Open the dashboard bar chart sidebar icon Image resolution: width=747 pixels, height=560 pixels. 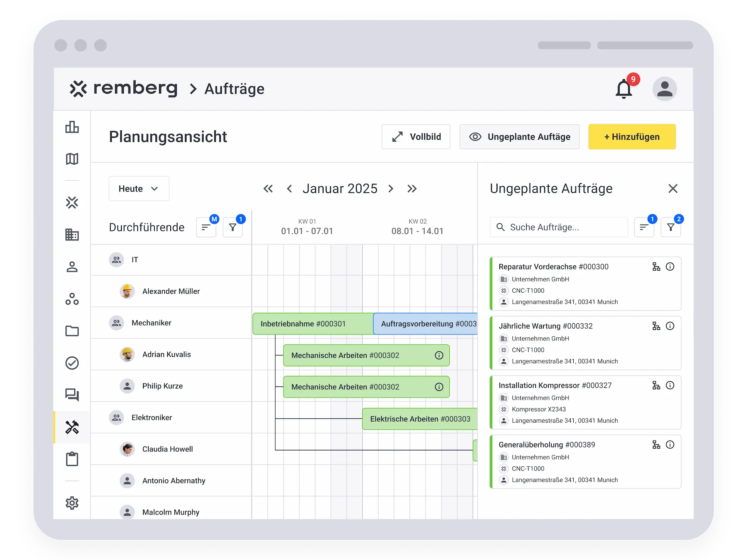(72, 127)
